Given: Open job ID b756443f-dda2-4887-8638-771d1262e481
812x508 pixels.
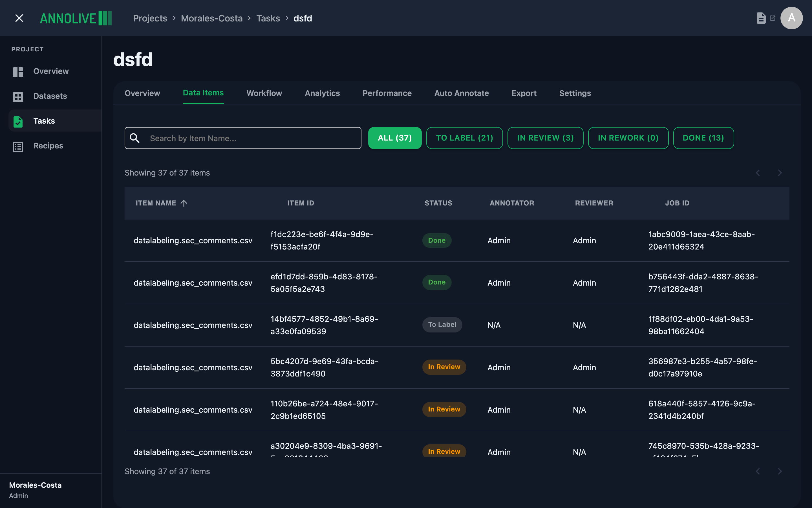Looking at the screenshot, I should [703, 283].
